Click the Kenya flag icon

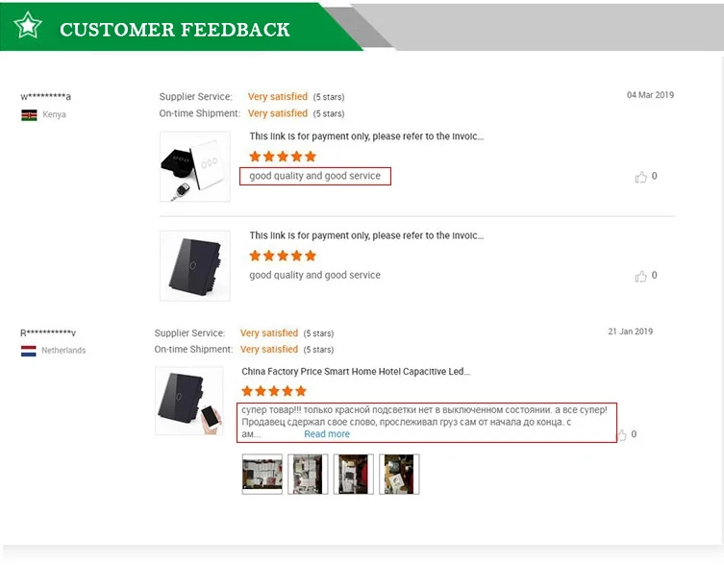29,115
